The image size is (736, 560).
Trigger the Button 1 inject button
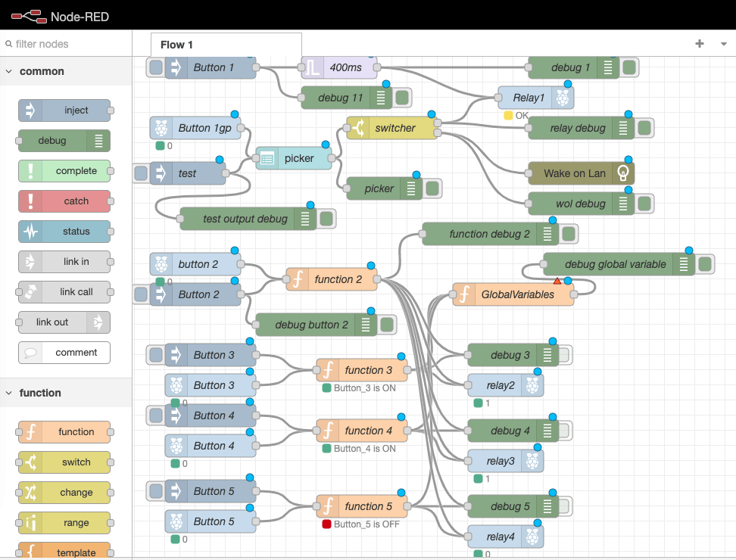[156, 67]
